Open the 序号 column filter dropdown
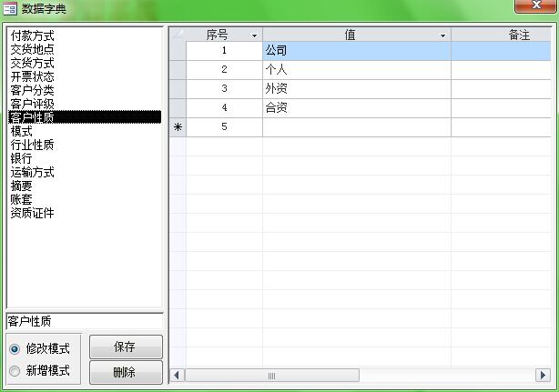 pos(254,35)
